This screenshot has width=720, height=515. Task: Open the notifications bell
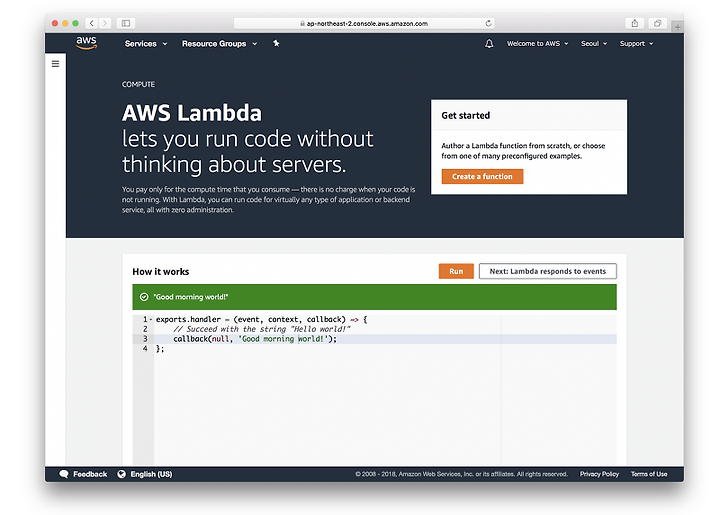tap(489, 44)
